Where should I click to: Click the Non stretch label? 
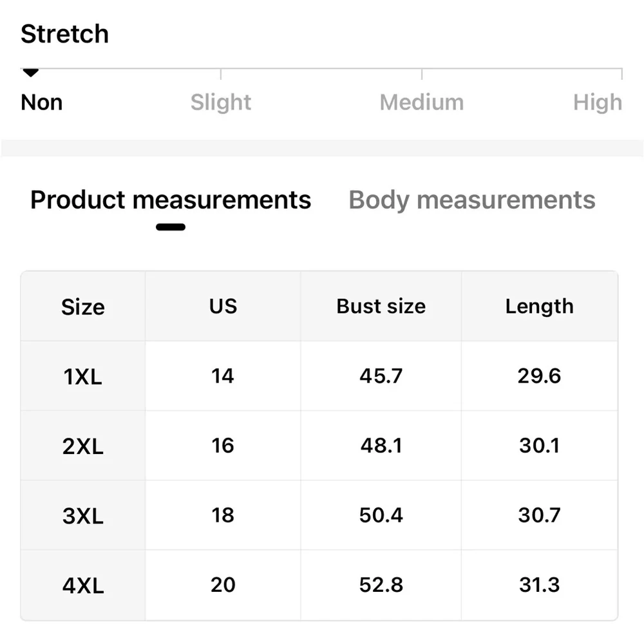tap(41, 102)
